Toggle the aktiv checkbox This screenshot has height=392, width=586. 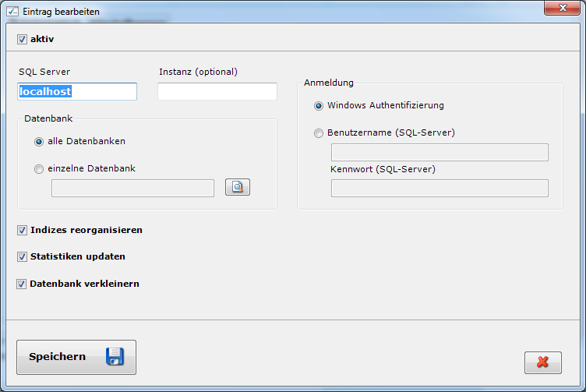coord(22,39)
